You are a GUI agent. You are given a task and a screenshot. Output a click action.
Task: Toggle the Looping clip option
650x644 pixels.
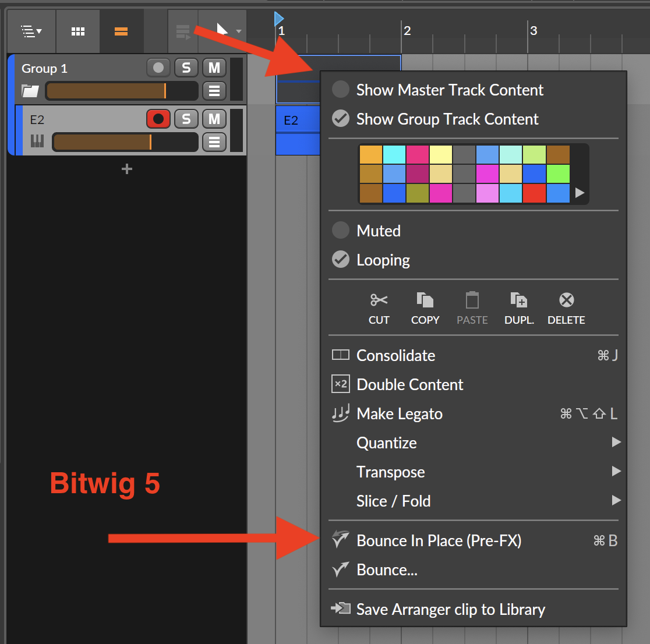point(474,260)
